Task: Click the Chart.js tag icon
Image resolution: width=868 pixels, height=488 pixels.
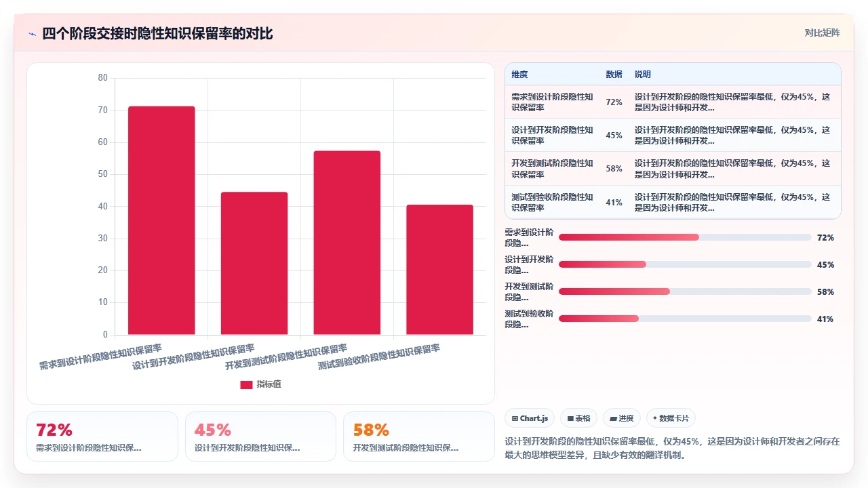Action: tap(515, 419)
